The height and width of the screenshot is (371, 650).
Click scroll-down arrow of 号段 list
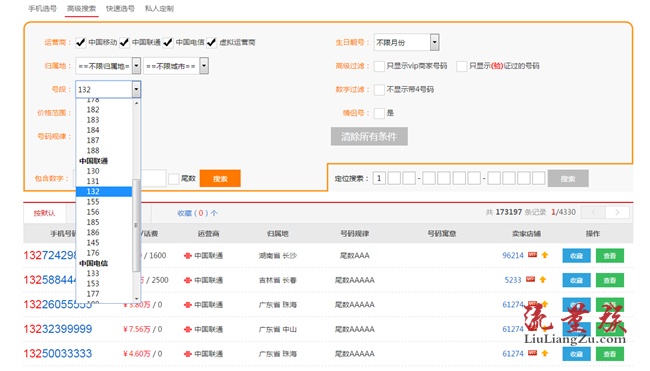click(x=136, y=298)
